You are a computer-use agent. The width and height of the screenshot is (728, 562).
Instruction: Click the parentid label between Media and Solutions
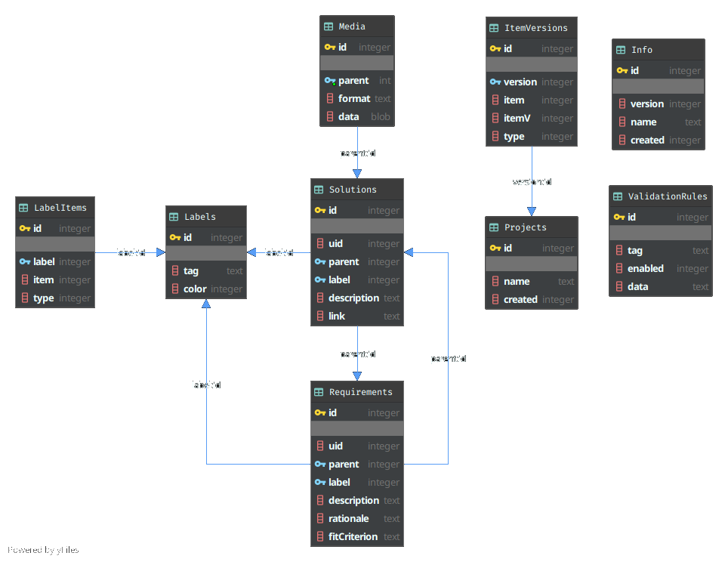(357, 153)
